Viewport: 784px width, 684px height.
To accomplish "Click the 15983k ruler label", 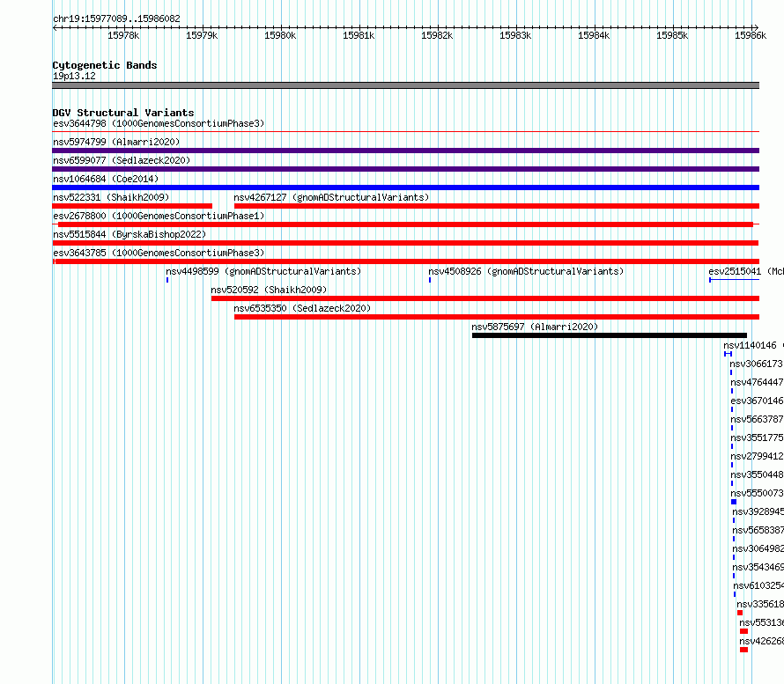I will click(x=515, y=35).
